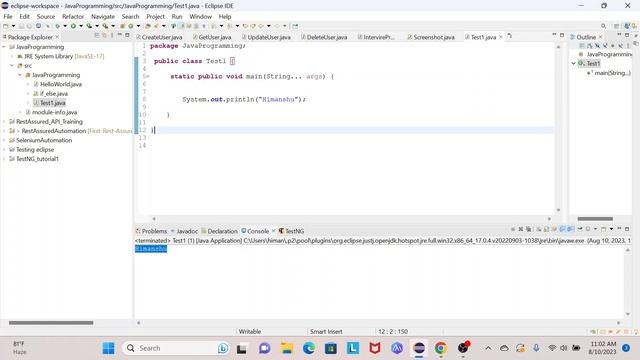Toggle Show Console on Standard Out change
Screen dimensions: 640x360
562,229
